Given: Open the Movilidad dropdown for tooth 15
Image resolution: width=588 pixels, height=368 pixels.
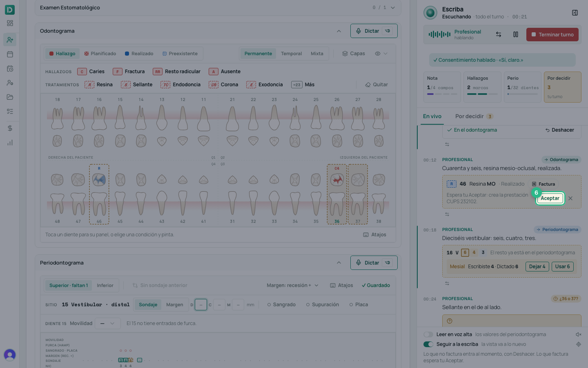Looking at the screenshot, I should [x=108, y=323].
